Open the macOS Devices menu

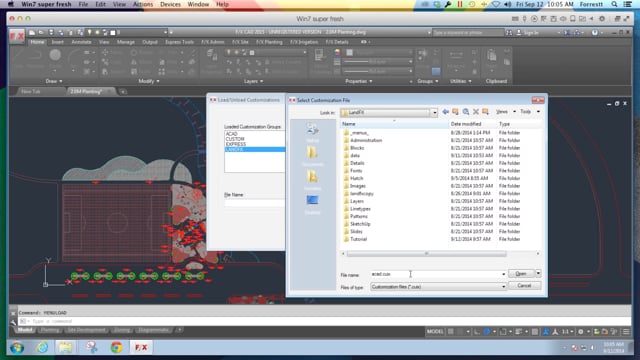click(x=170, y=4)
